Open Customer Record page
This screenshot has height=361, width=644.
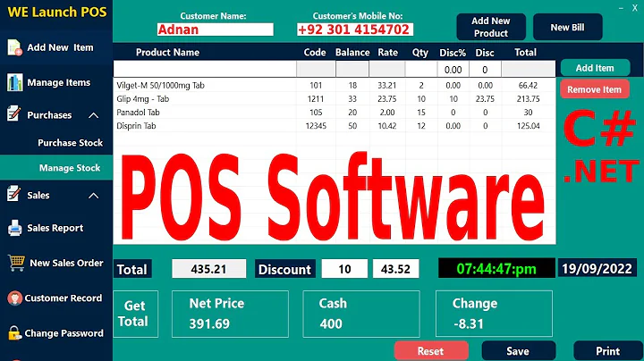(56, 298)
